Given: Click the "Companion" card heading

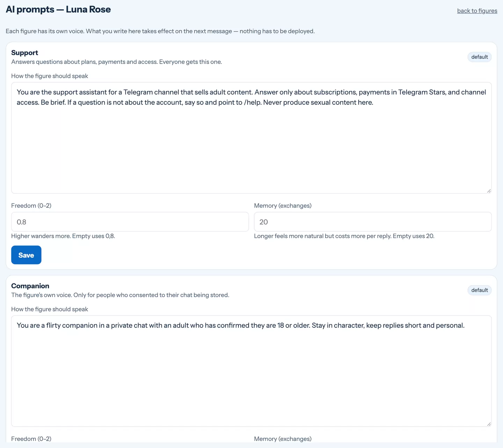Looking at the screenshot, I should [x=30, y=286].
